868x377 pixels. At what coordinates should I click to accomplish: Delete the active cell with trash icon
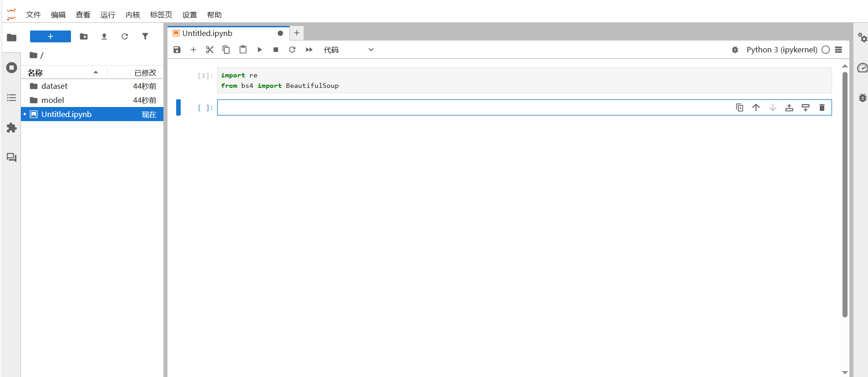click(822, 107)
